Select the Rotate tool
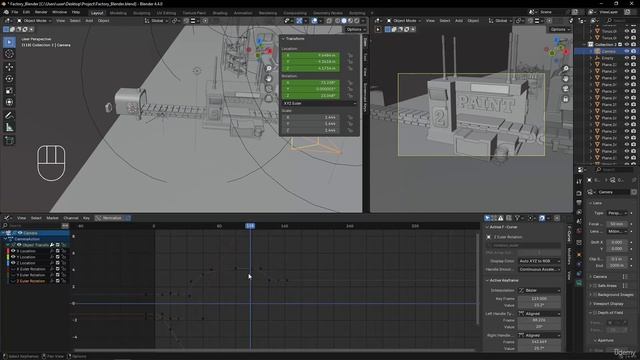640x360 pixels. [x=9, y=78]
